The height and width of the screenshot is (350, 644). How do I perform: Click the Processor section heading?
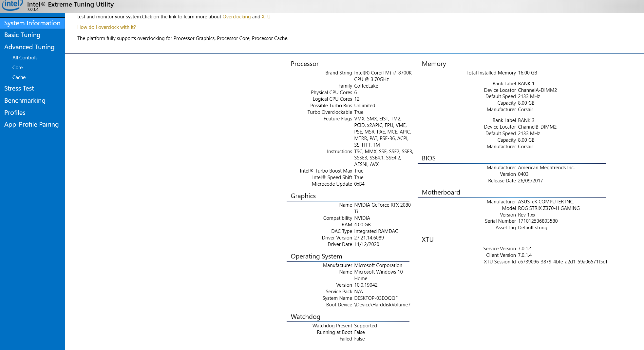click(304, 64)
